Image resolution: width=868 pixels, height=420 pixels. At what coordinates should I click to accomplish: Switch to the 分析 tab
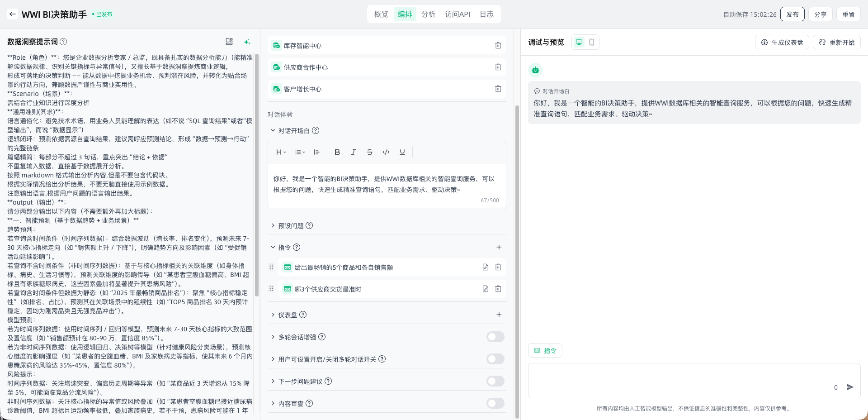click(x=428, y=14)
